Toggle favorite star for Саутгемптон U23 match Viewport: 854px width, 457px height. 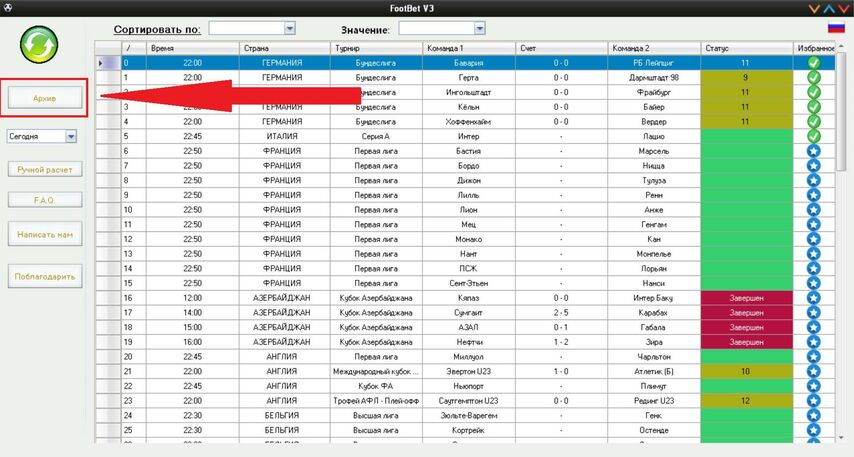click(814, 401)
